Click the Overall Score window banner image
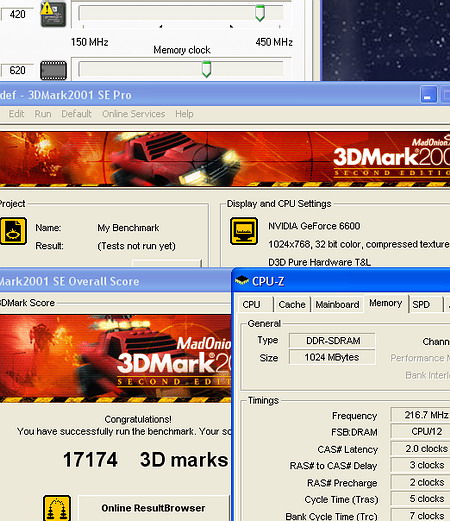450x521 pixels. pos(115,358)
